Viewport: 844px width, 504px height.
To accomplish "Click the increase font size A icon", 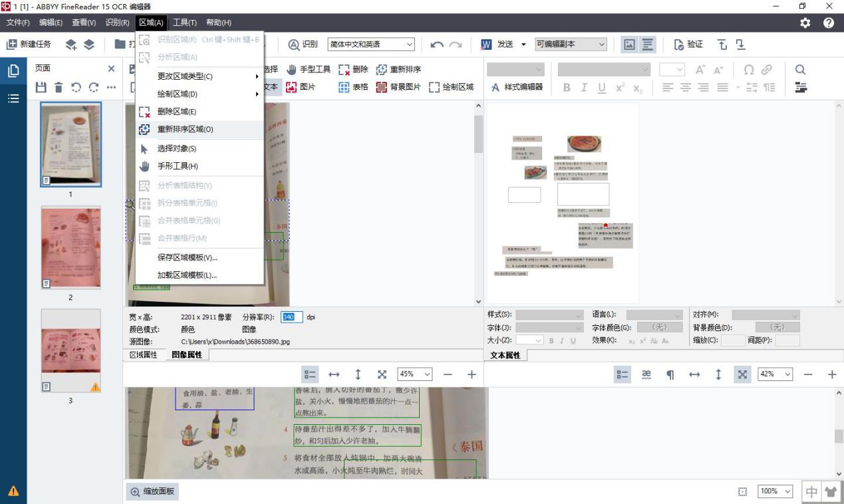I will (700, 69).
